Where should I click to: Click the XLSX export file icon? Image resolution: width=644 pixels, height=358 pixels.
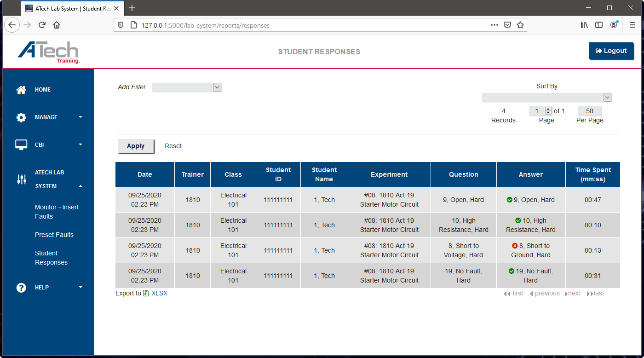click(146, 293)
